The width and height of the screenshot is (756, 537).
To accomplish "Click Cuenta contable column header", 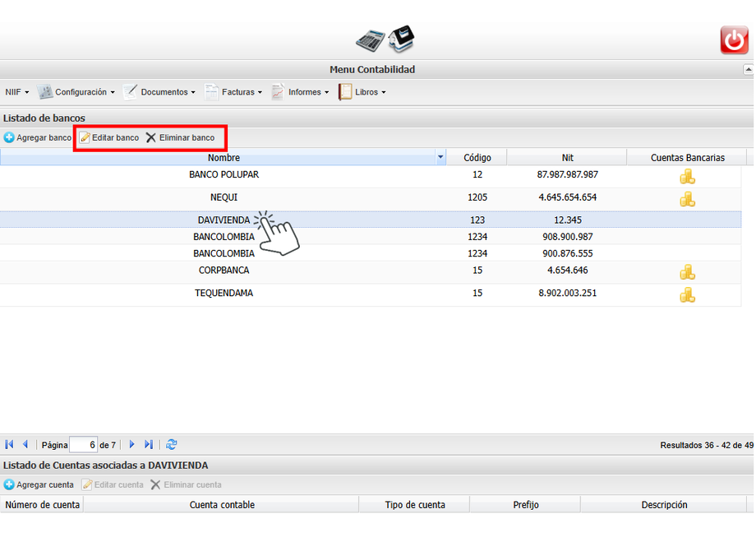I will tap(222, 505).
